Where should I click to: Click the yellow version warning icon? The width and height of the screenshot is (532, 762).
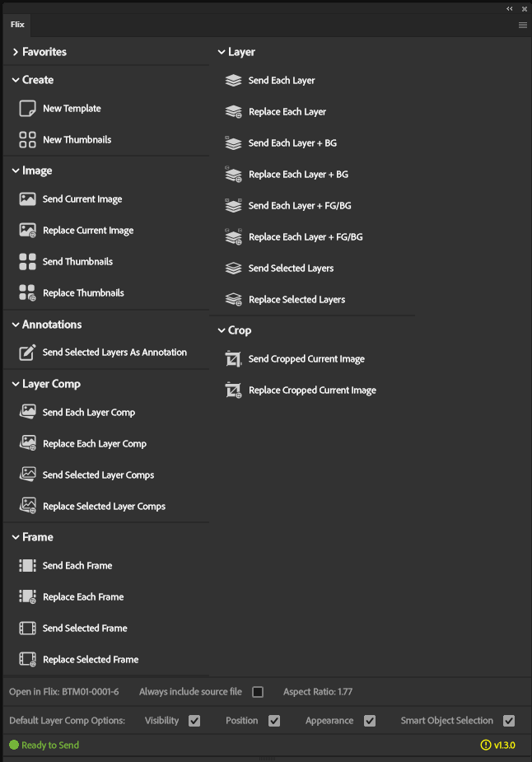pyautogui.click(x=486, y=746)
